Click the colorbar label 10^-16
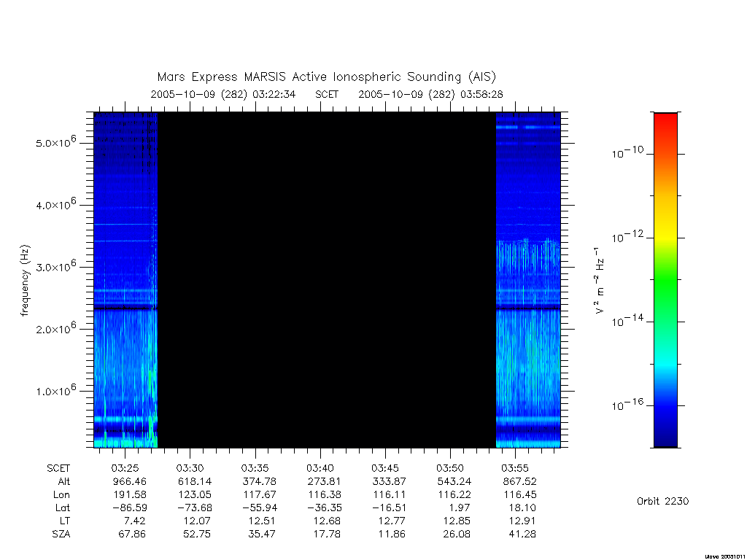Image resolution: width=747 pixels, height=560 pixels. pos(627,404)
